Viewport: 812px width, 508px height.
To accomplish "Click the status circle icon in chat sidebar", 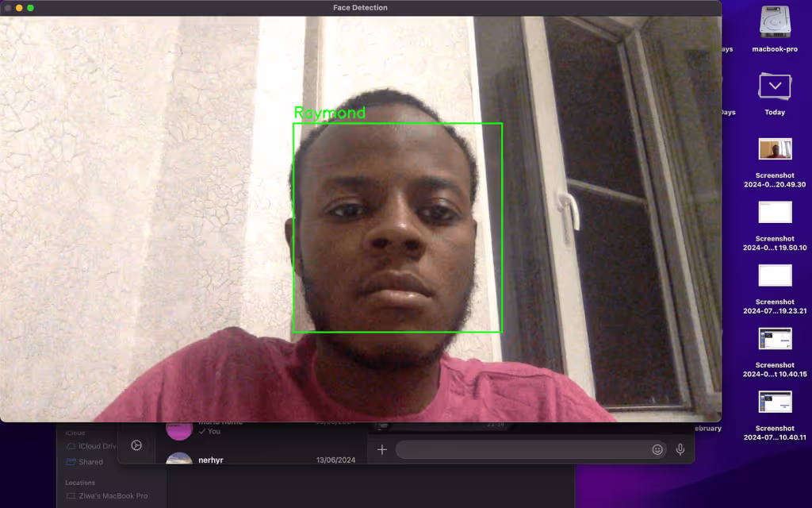I will 136,445.
